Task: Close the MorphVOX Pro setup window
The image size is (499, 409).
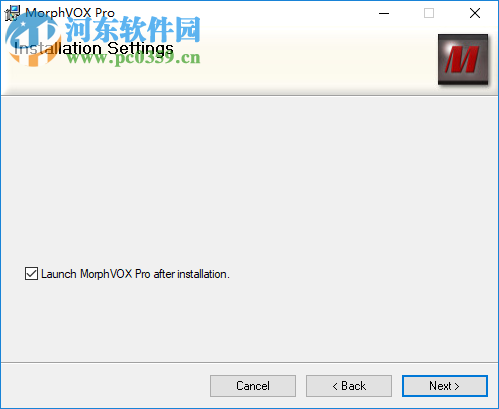Action: pyautogui.click(x=475, y=13)
